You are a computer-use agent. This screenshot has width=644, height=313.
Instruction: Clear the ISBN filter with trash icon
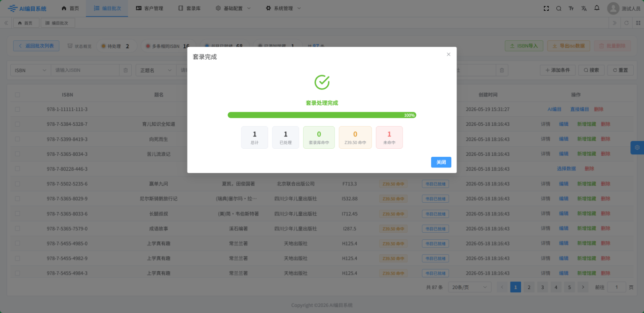(125, 70)
